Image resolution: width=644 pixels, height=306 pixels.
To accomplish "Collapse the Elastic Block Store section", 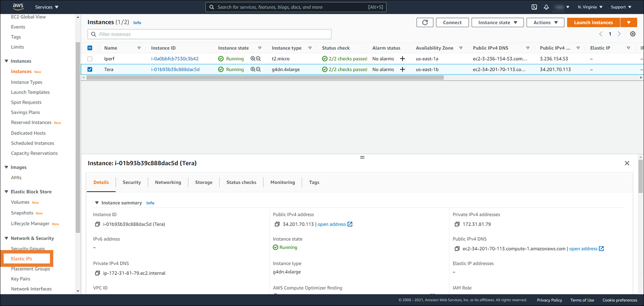I will (x=6, y=192).
